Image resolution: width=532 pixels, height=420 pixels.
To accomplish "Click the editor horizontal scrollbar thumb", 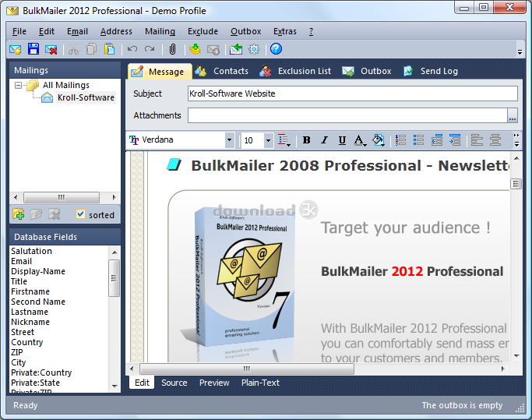I will click(247, 369).
